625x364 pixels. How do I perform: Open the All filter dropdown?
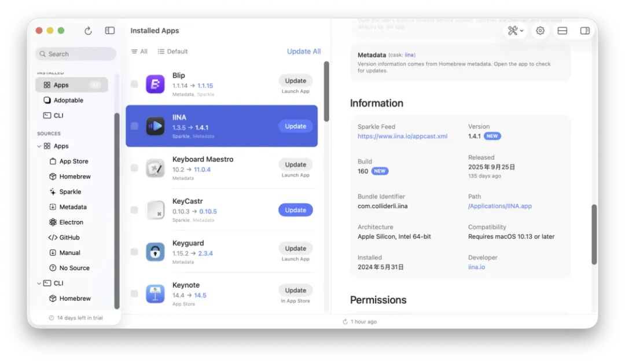click(x=139, y=52)
